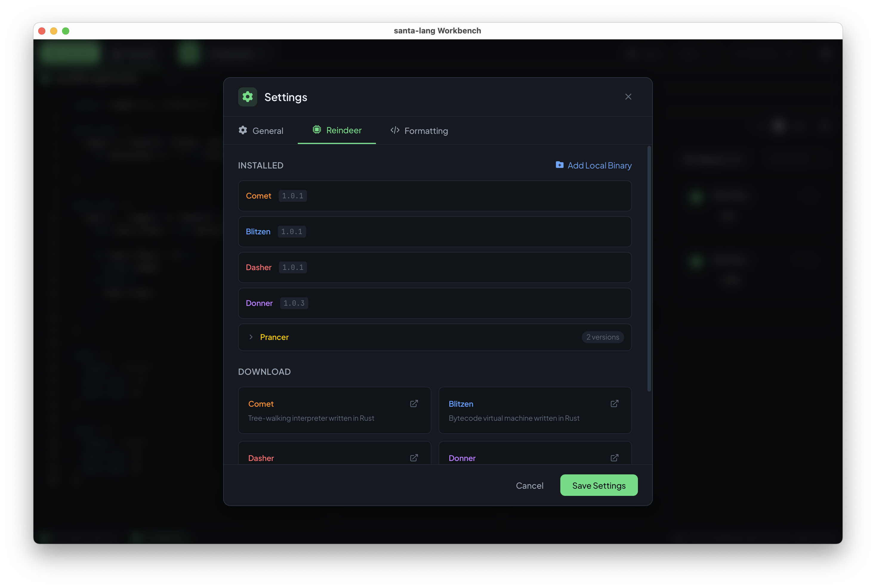Select installed Comet 1.0.1 row
This screenshot has height=588, width=876.
click(434, 196)
